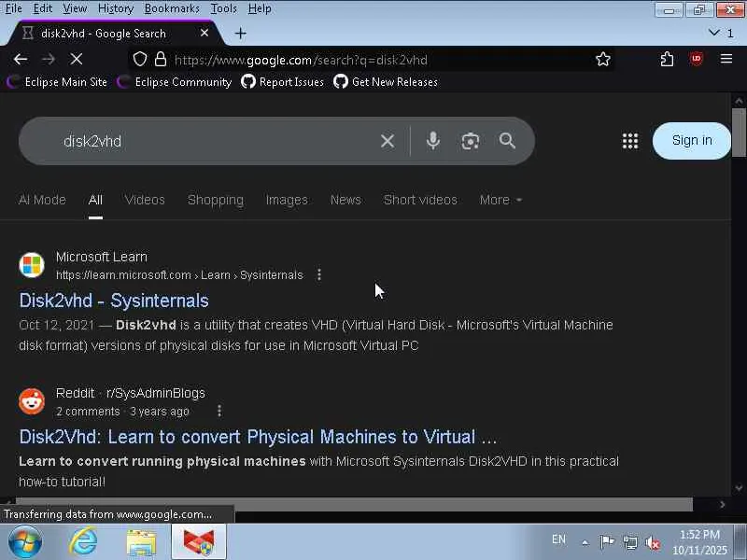
Task: Open options for Microsoft Learn result
Action: 318,274
